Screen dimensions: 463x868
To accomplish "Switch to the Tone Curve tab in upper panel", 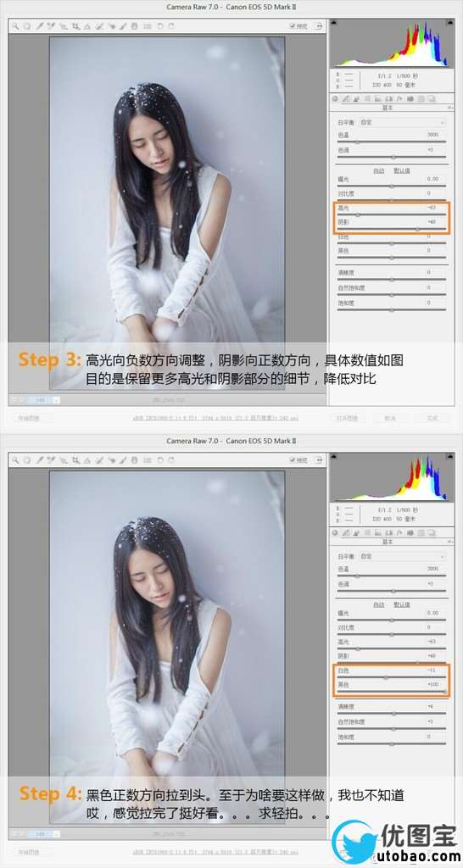I will pos(346,99).
